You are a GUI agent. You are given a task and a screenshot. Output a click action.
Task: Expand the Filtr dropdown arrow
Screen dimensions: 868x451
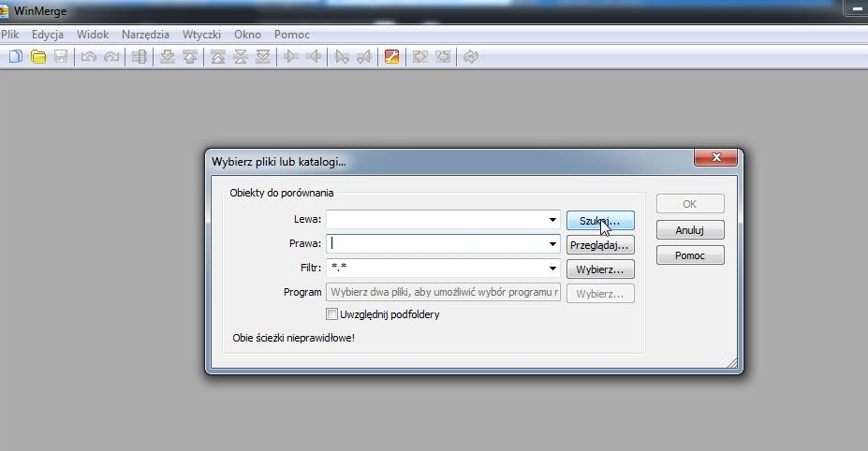click(x=552, y=269)
